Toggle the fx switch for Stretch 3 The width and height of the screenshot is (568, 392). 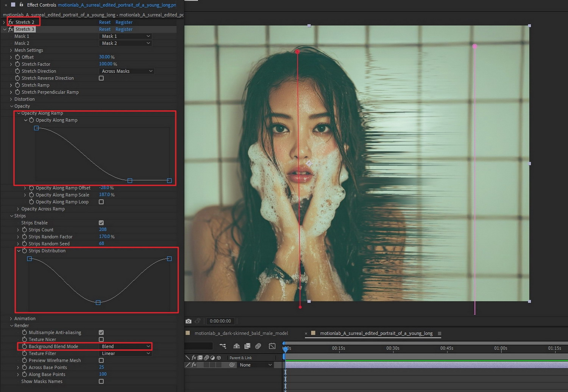click(x=11, y=29)
